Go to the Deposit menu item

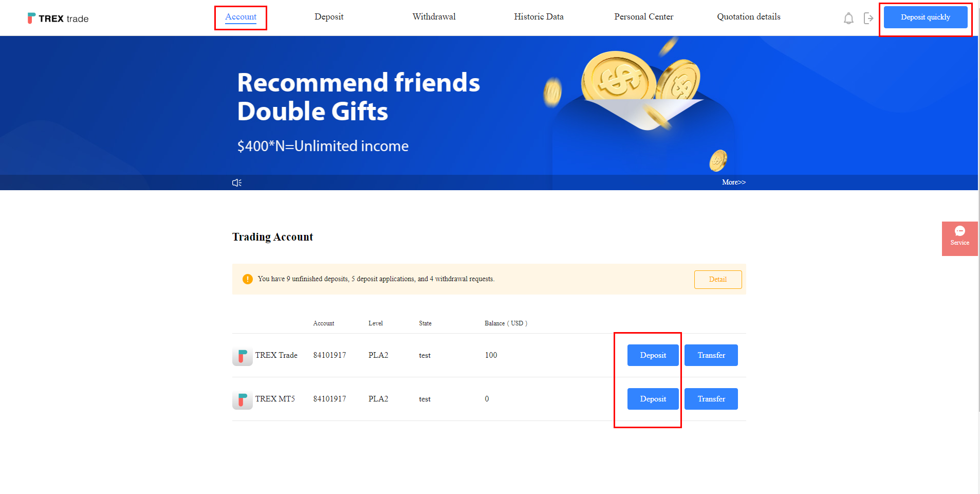329,16
